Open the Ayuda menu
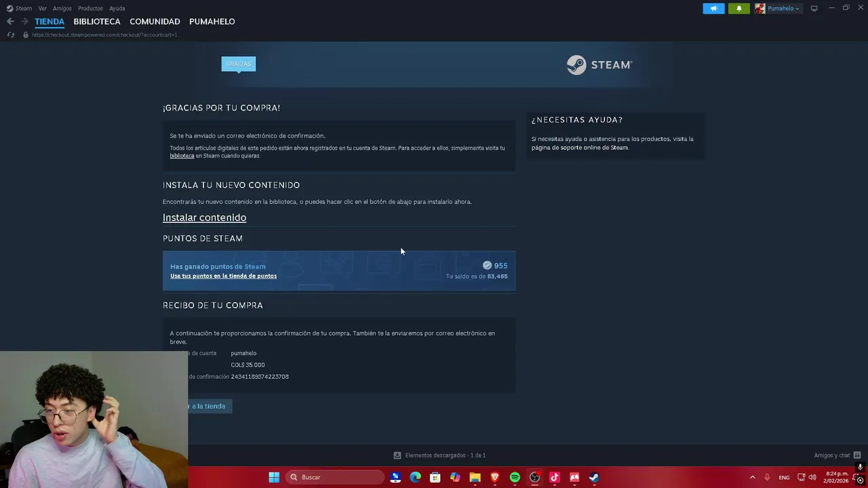The height and width of the screenshot is (488, 868). coord(117,8)
